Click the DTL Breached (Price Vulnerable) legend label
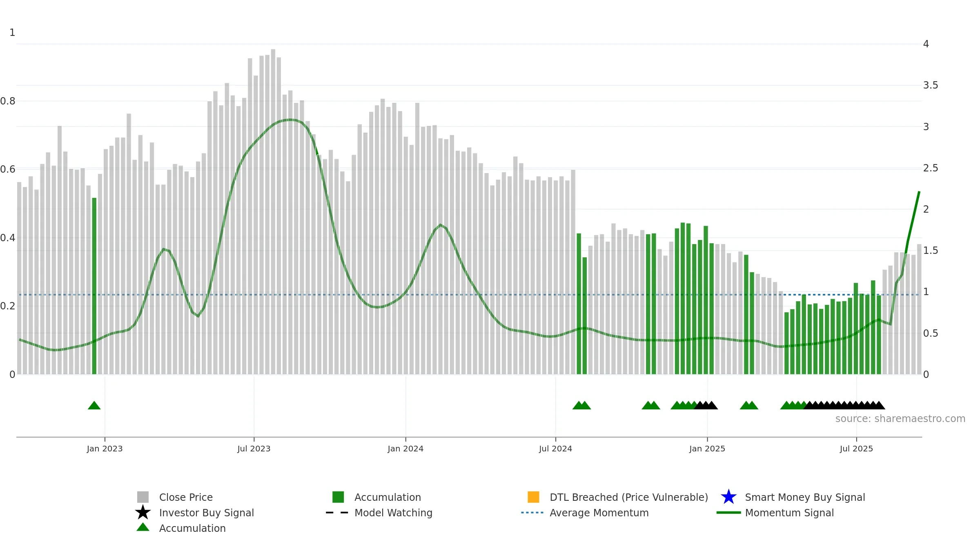Image resolution: width=980 pixels, height=551 pixels. [629, 497]
